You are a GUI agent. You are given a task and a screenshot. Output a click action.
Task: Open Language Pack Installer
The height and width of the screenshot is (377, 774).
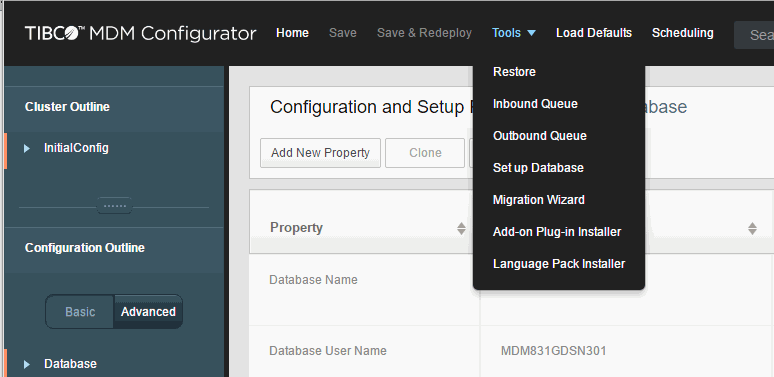[x=559, y=264]
